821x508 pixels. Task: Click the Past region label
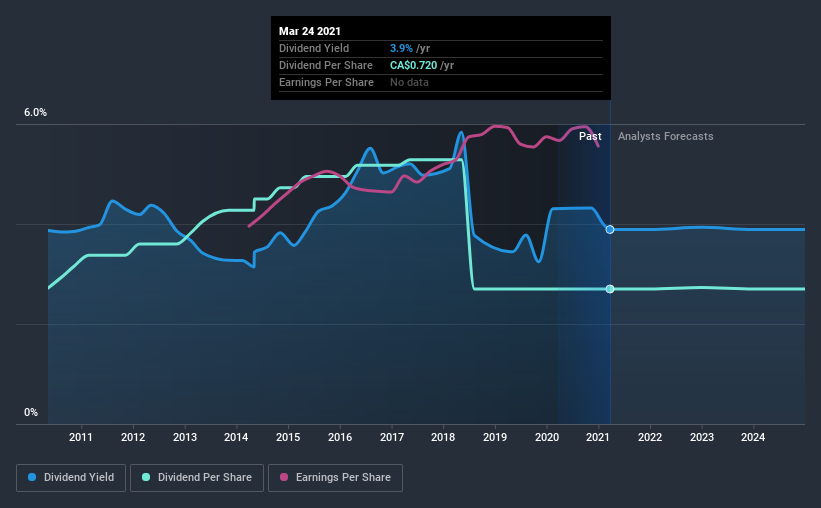[x=590, y=136]
